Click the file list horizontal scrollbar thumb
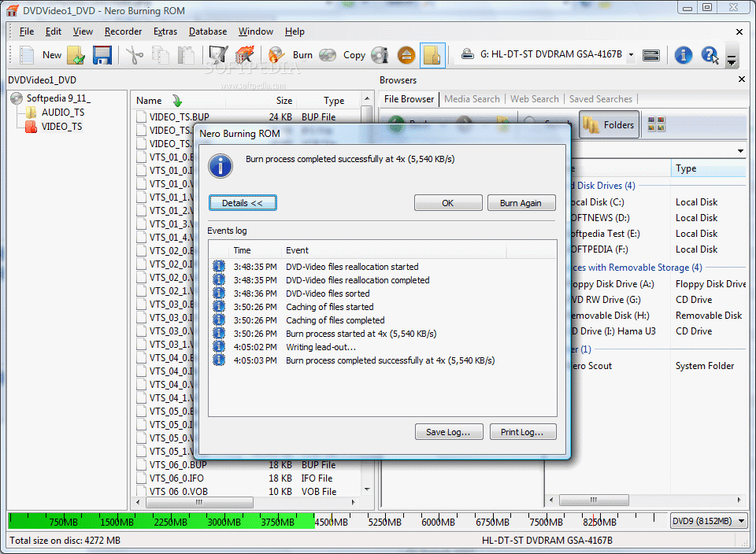Image resolution: width=756 pixels, height=554 pixels. pyautogui.click(x=199, y=502)
